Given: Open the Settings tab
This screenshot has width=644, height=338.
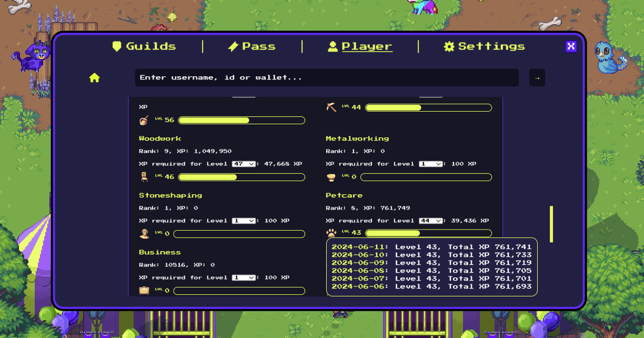Looking at the screenshot, I should 484,47.
